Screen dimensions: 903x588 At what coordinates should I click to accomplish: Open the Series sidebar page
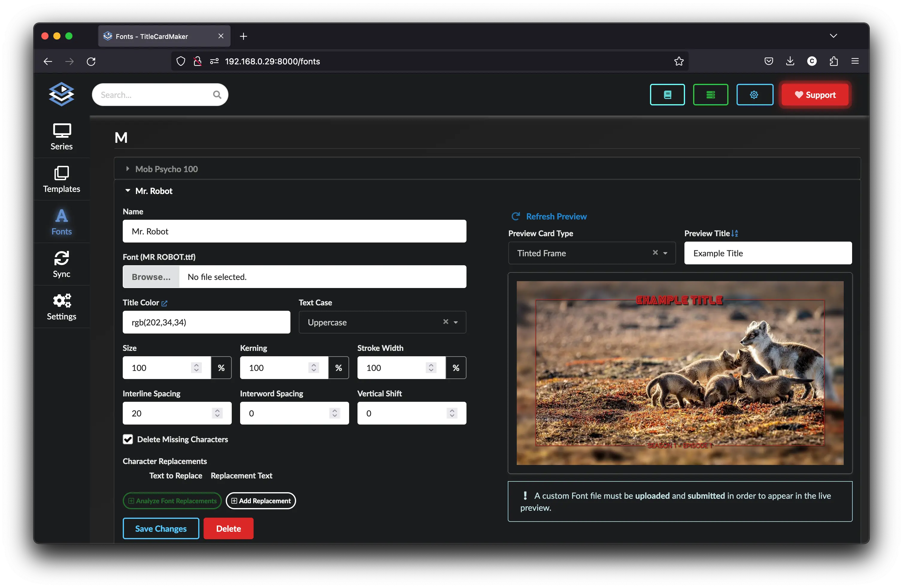pyautogui.click(x=61, y=137)
